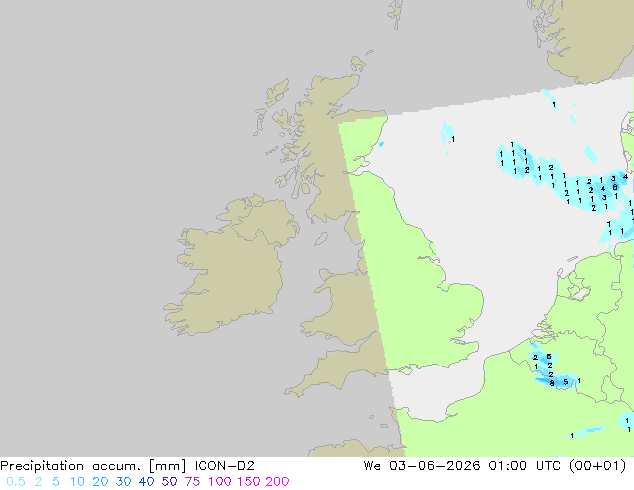634x490 pixels.
Task: Click the 200 legend value
Action: [277, 482]
